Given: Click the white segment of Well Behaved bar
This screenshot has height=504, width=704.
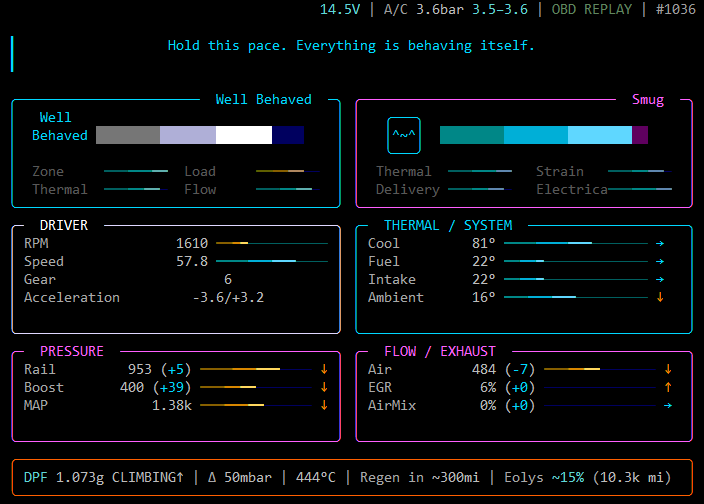Looking at the screenshot, I should point(244,135).
